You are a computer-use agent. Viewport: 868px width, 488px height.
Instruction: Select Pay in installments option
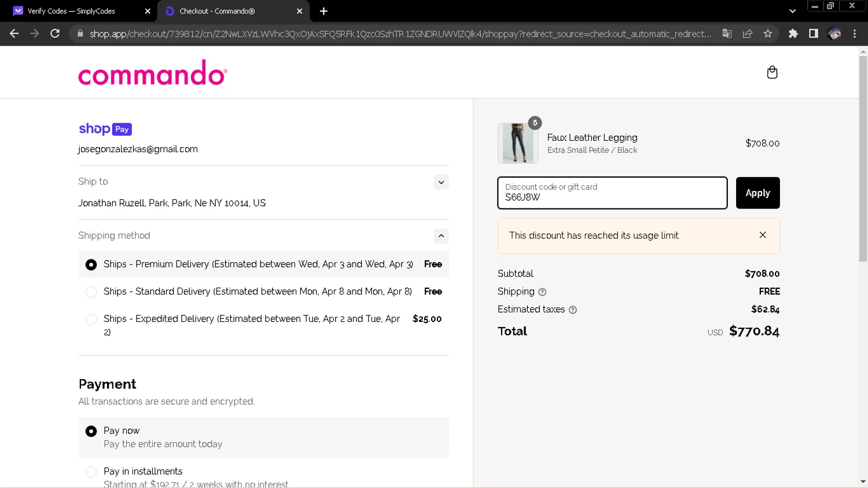(91, 472)
